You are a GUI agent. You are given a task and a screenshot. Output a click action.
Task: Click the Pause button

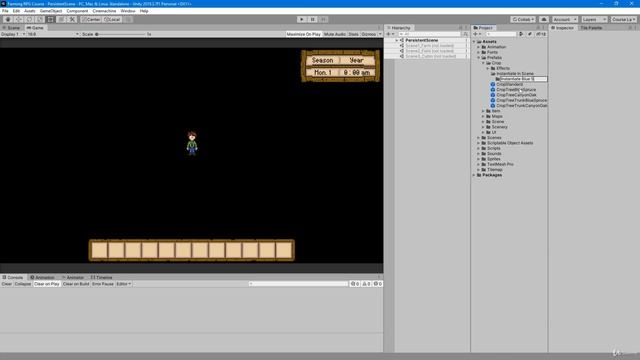pyautogui.click(x=313, y=19)
